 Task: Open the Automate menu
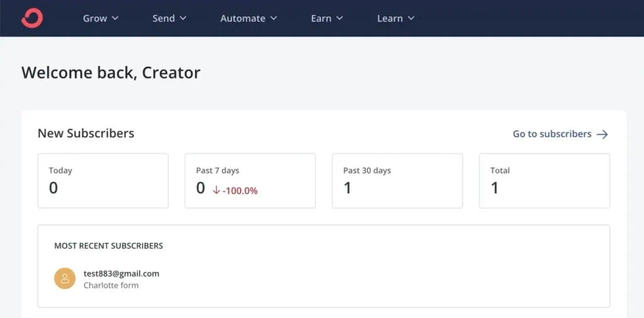point(248,18)
